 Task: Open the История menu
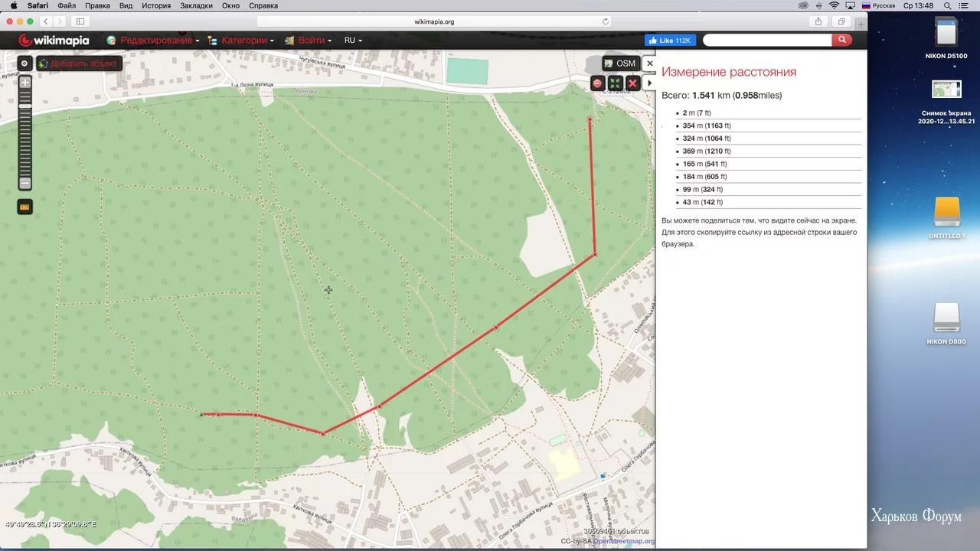[156, 5]
